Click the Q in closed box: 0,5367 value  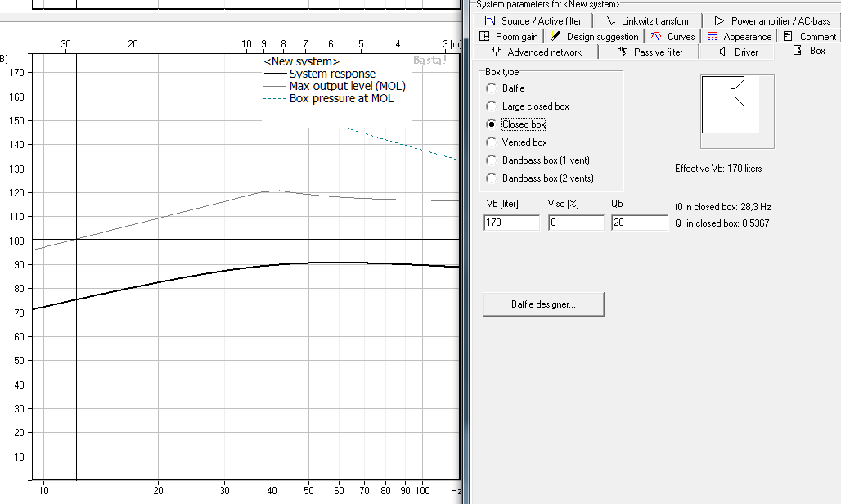(x=722, y=223)
